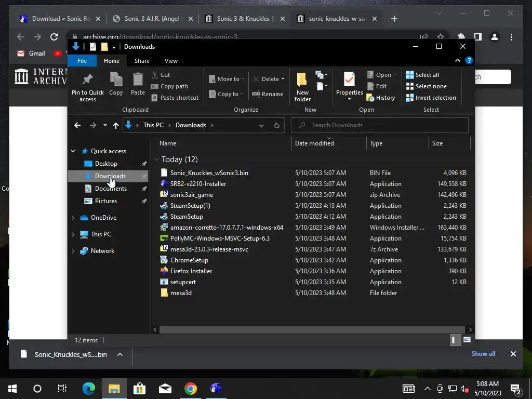Select the Documents item in Quick access
The width and height of the screenshot is (532, 399).
[x=111, y=188]
